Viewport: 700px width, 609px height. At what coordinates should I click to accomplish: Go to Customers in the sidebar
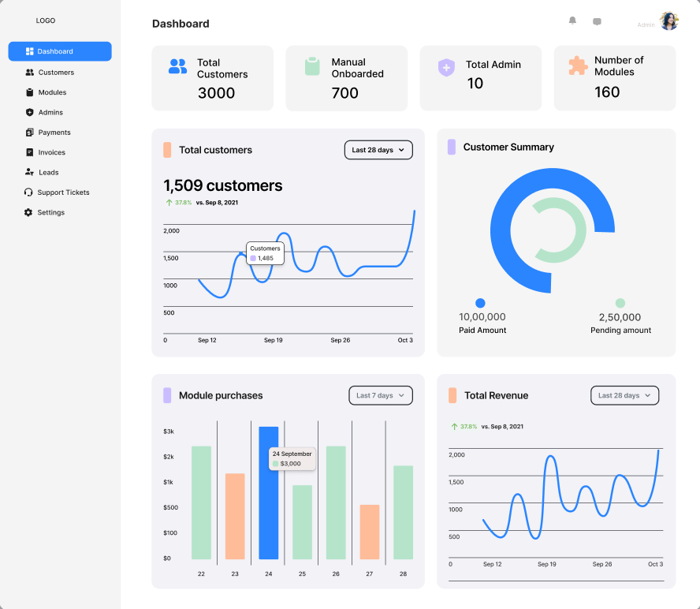pyautogui.click(x=56, y=73)
